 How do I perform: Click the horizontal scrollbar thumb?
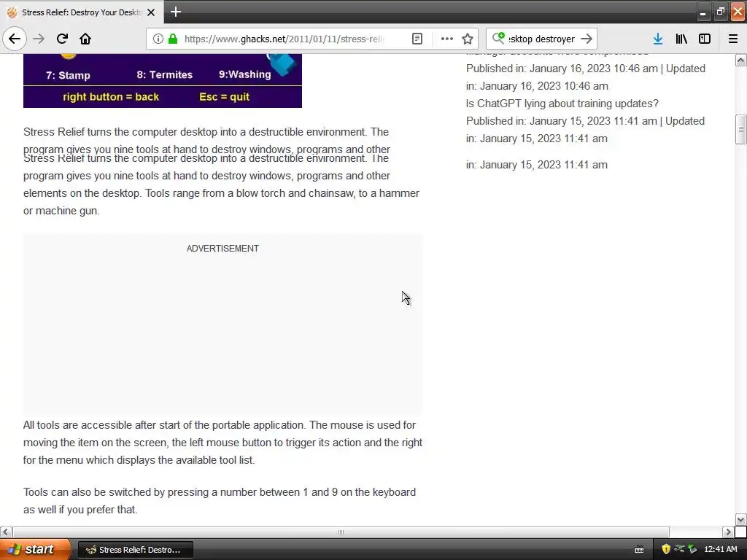click(x=341, y=532)
